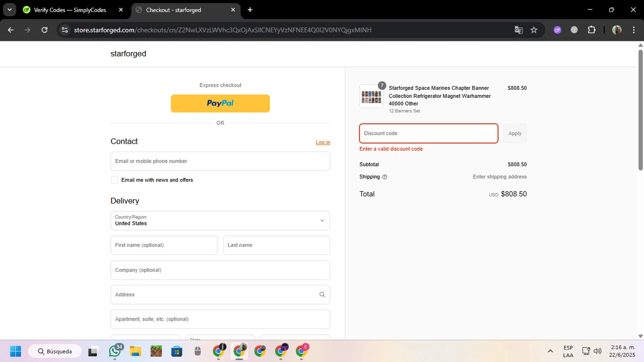The width and height of the screenshot is (644, 362).
Task: Go back to the previous page
Action: [x=11, y=30]
